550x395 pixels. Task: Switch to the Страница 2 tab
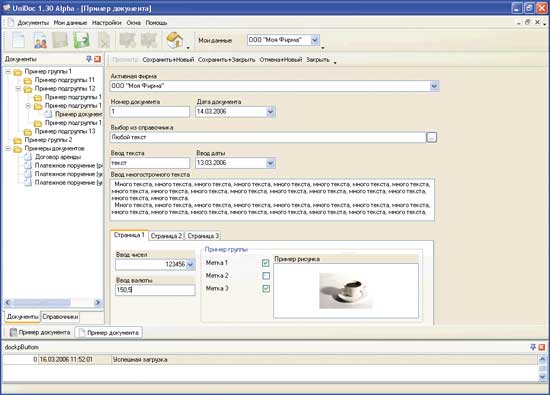click(166, 236)
